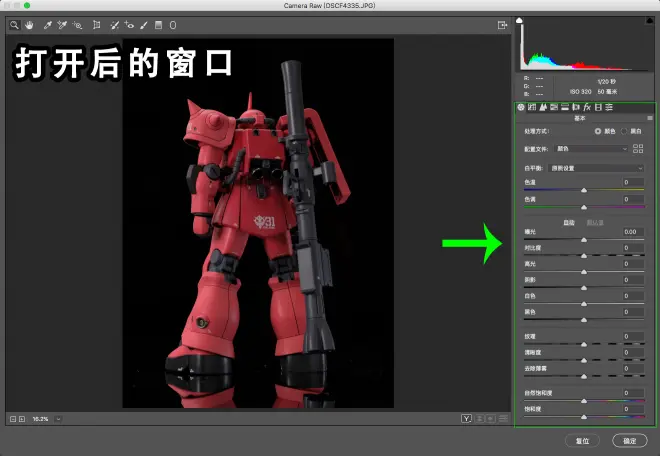This screenshot has width=660, height=456.
Task: Select the Adjustment Brush tool
Action: [x=144, y=25]
